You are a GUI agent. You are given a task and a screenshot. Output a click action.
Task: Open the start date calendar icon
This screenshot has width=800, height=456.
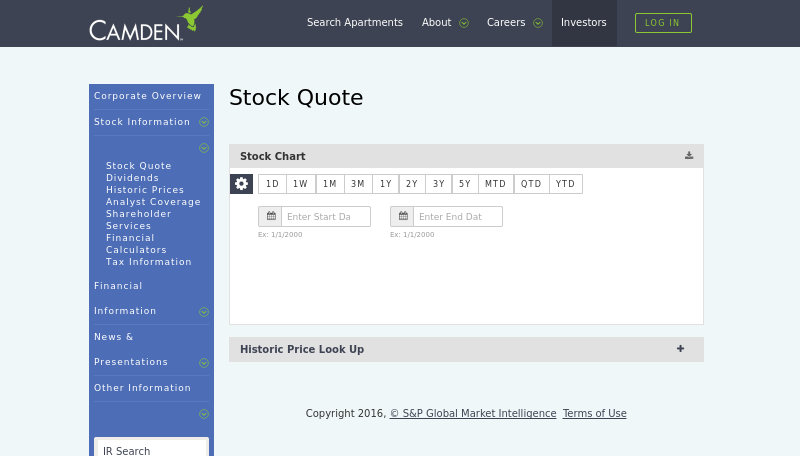tap(270, 216)
